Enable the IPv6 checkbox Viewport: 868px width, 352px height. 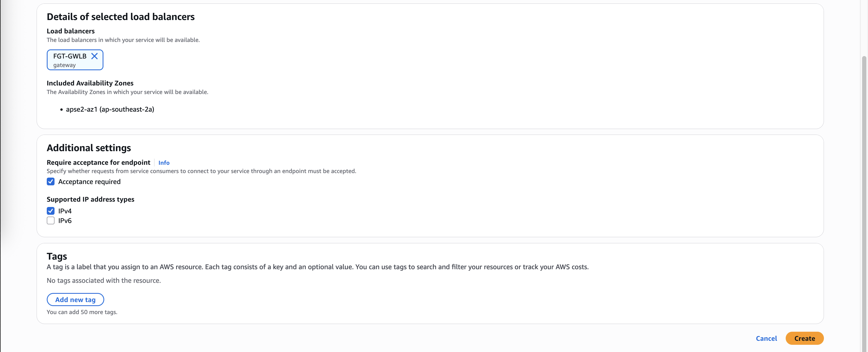point(51,221)
